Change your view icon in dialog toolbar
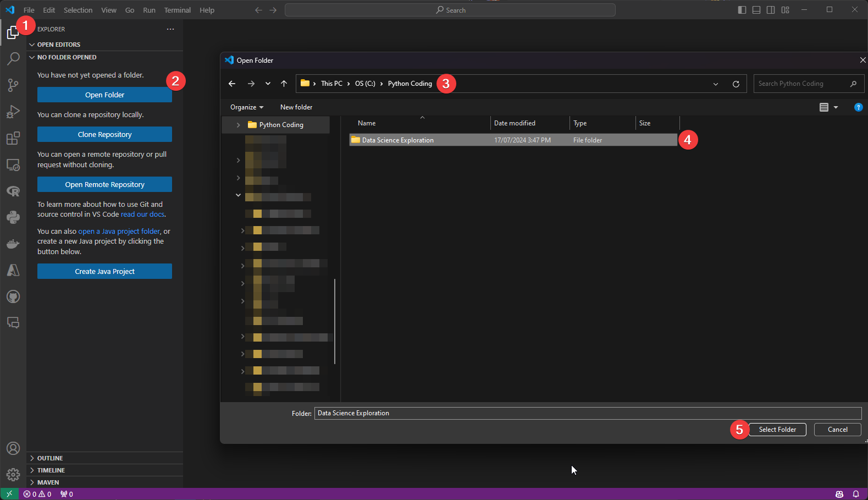The image size is (868, 500). (x=824, y=107)
